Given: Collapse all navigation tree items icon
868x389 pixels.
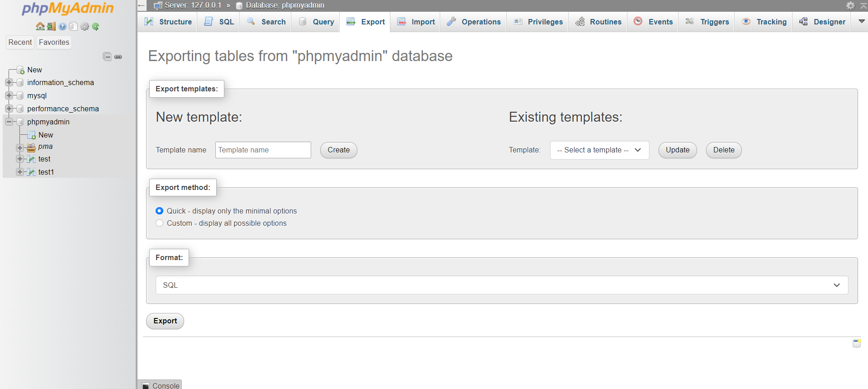Looking at the screenshot, I should click(107, 57).
